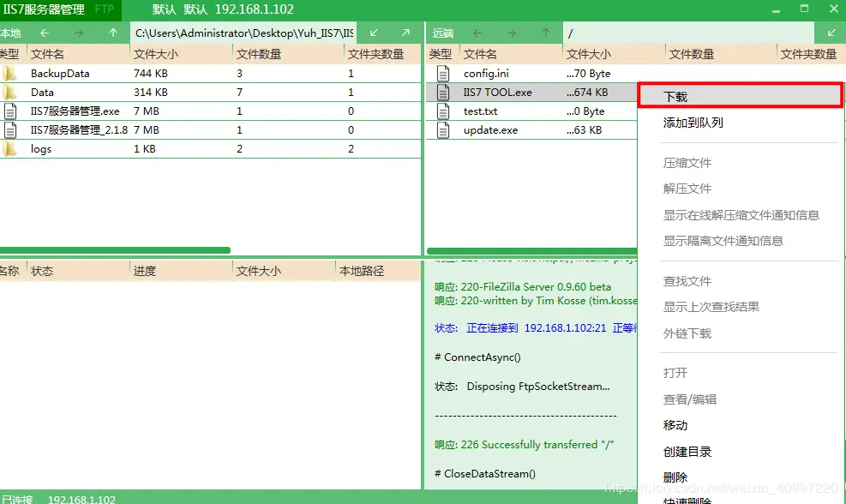The image size is (846, 504).
Task: Select the logs folder name
Action: click(x=41, y=149)
